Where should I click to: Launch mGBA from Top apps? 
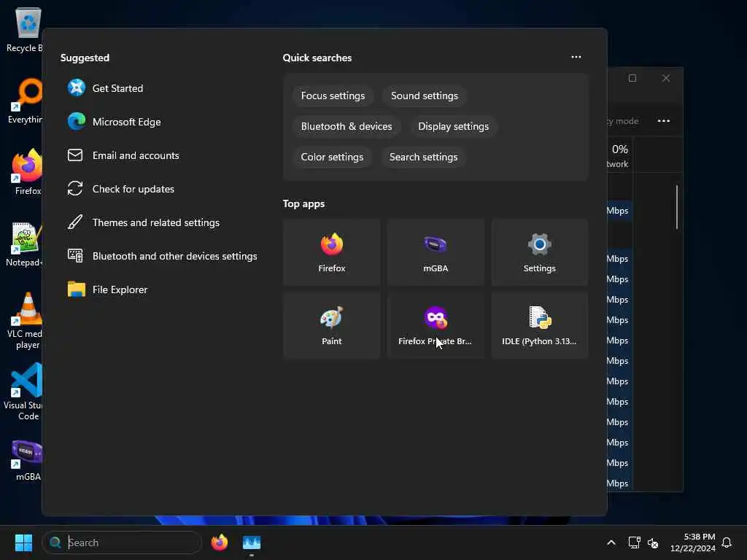(x=436, y=252)
